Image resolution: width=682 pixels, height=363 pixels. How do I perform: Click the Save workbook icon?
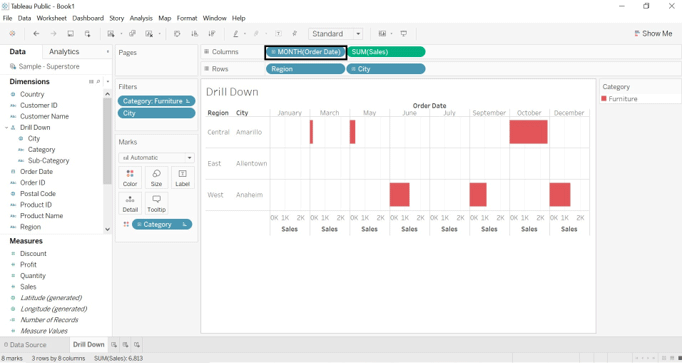click(x=70, y=33)
